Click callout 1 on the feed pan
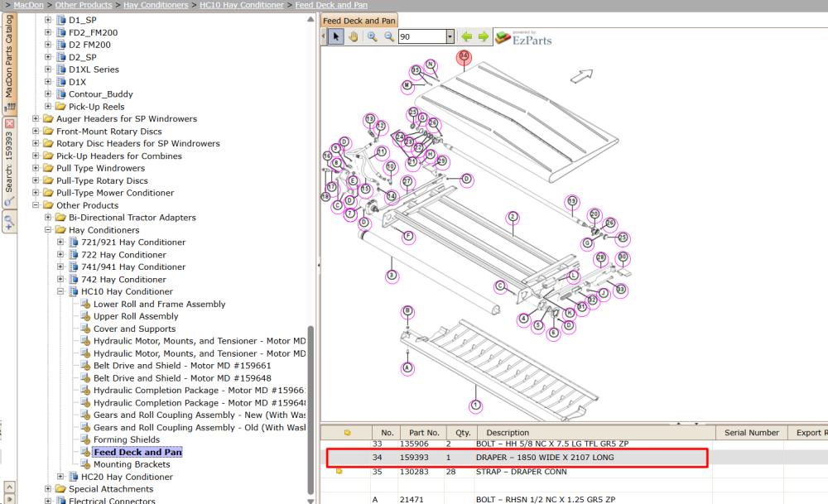Screen dimensions: 828x504 point(476,406)
